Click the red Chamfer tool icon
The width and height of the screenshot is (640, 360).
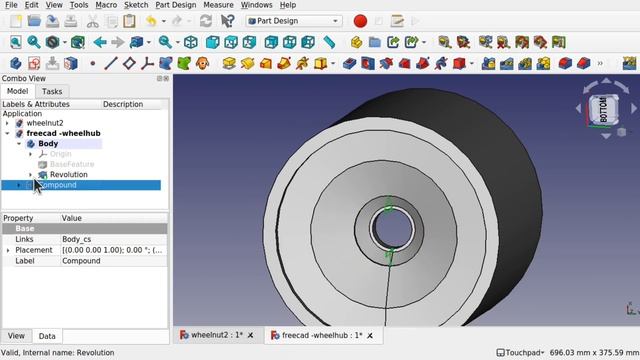(584, 63)
